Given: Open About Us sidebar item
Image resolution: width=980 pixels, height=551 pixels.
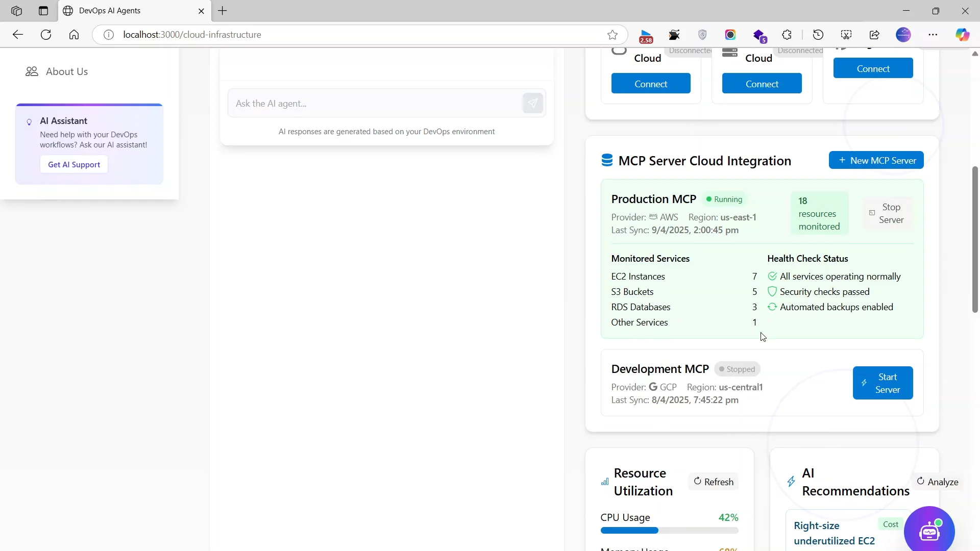Looking at the screenshot, I should 66,72.
